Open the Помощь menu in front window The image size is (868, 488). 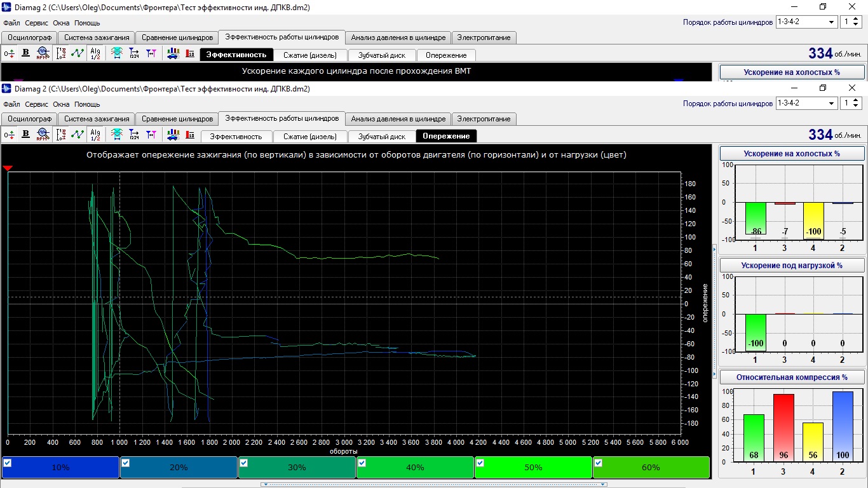(87, 104)
